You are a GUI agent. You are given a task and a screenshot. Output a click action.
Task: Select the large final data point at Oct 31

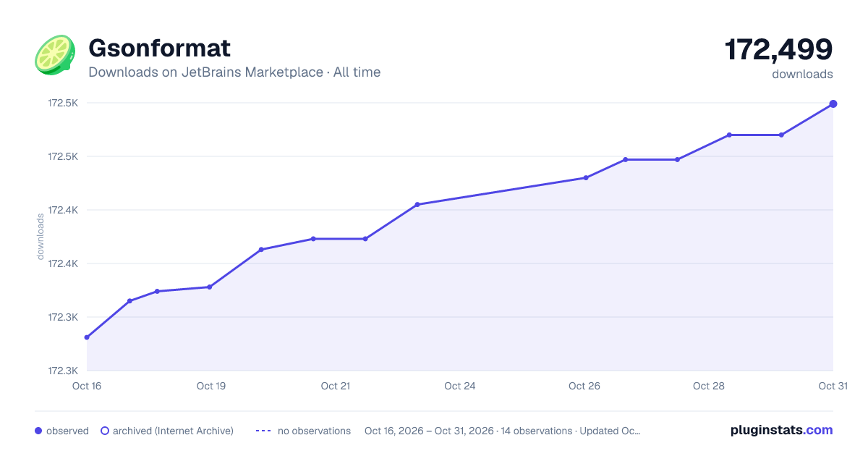tap(833, 104)
